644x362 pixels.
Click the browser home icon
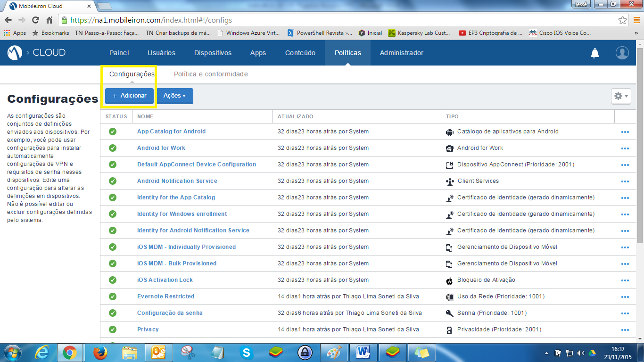[49, 20]
